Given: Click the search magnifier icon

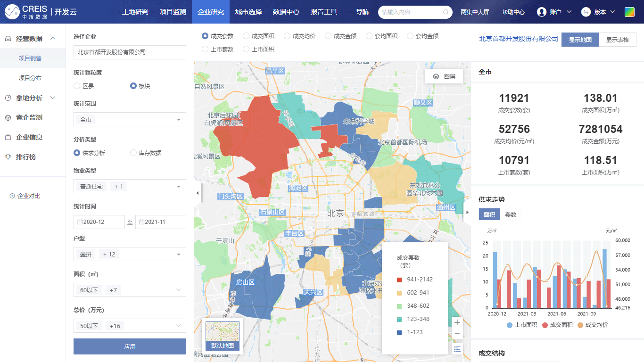Looking at the screenshot, I should (446, 12).
